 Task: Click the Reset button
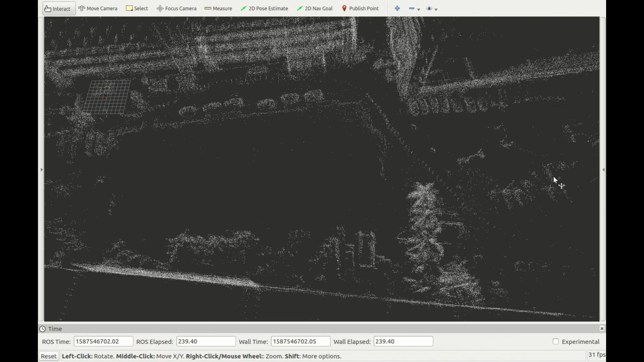(x=49, y=356)
